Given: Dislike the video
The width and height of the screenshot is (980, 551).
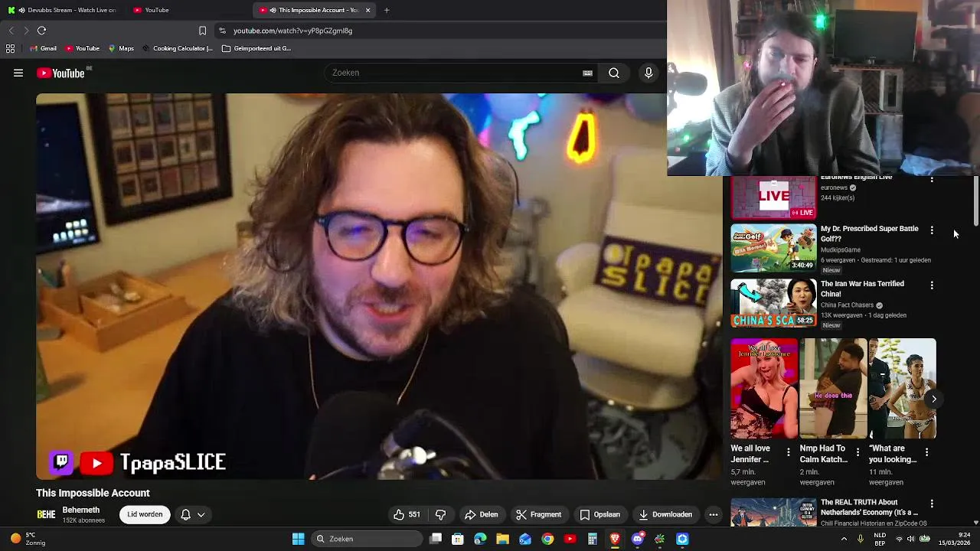Looking at the screenshot, I should (x=440, y=514).
